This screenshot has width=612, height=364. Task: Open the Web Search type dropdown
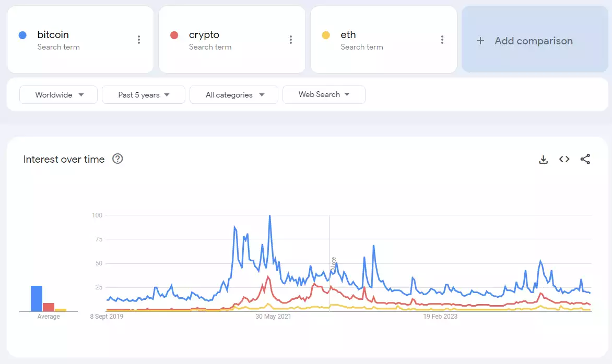[324, 94]
